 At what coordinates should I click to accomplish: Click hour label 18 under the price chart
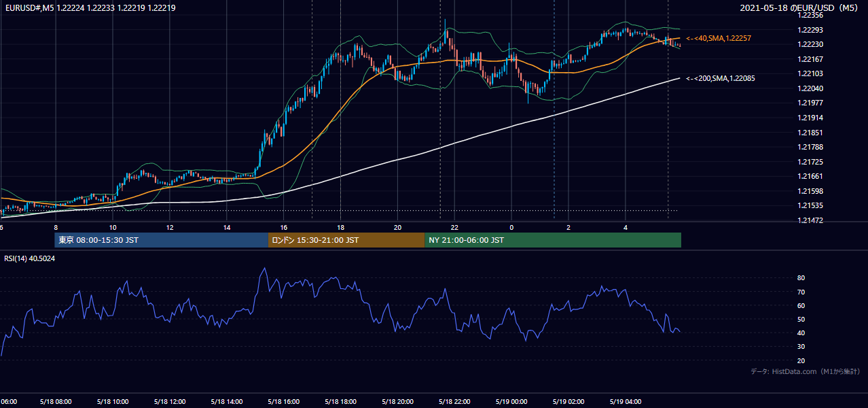(341, 228)
